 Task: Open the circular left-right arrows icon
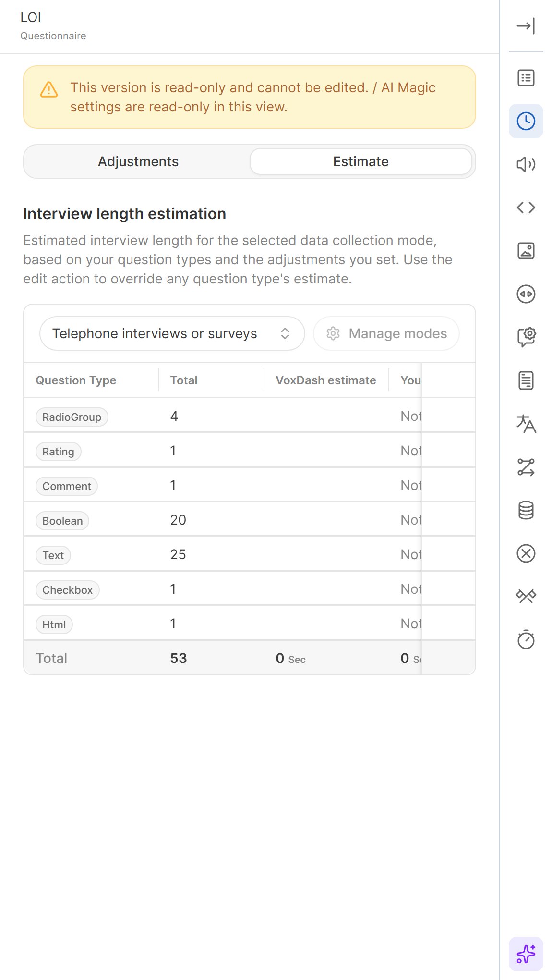[526, 294]
